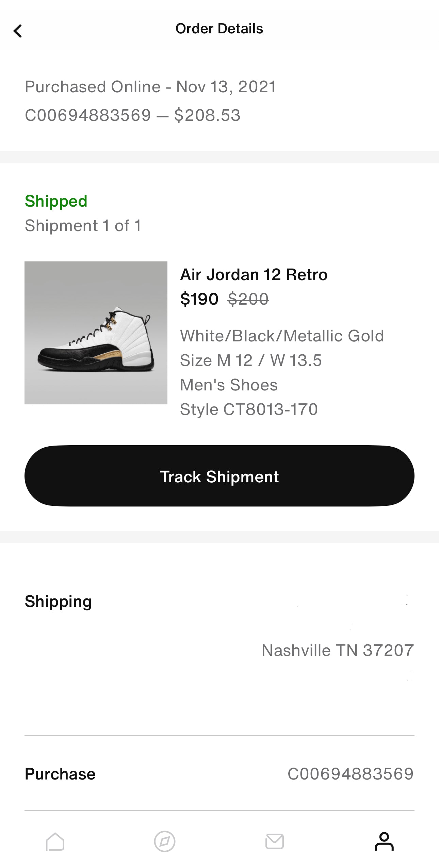439x868 pixels.
Task: Tap the Style CT8013-170 text
Action: (249, 409)
